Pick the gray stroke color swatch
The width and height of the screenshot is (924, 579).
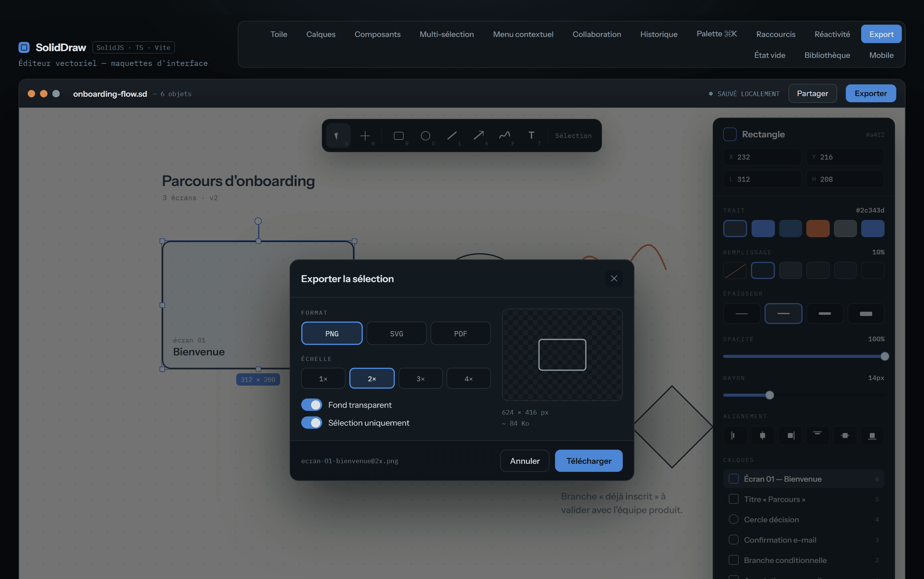click(845, 229)
